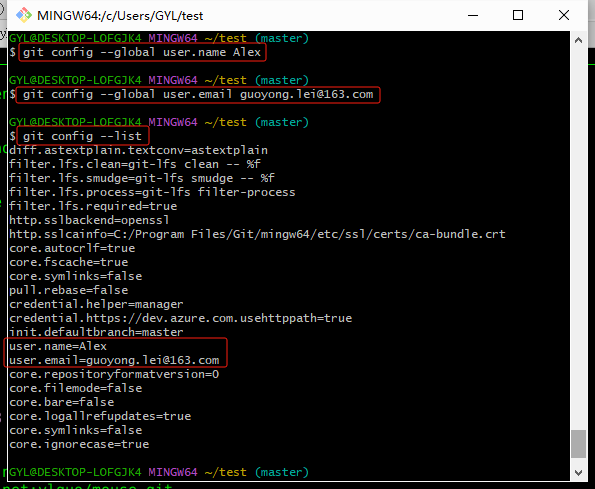595x489 pixels.
Task: Click the git config --list command
Action: (82, 136)
